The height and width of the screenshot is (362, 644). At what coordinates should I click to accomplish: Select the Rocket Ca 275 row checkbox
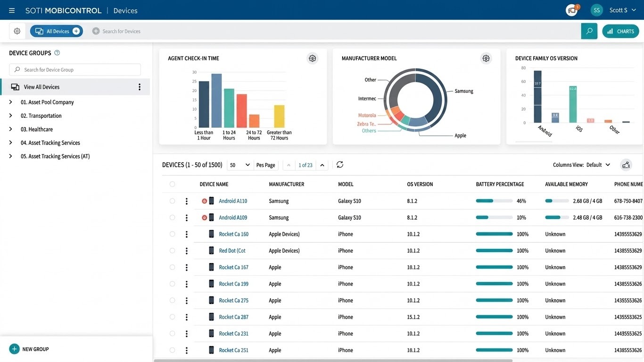[172, 300]
